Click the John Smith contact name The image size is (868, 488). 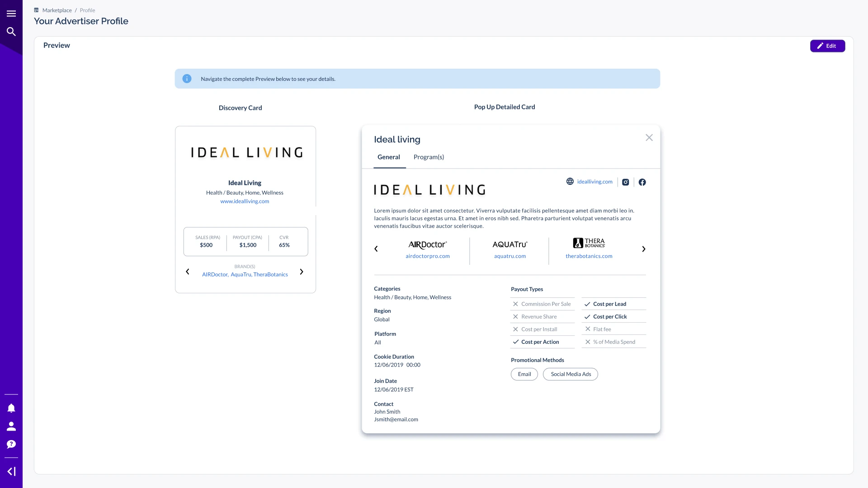click(387, 412)
